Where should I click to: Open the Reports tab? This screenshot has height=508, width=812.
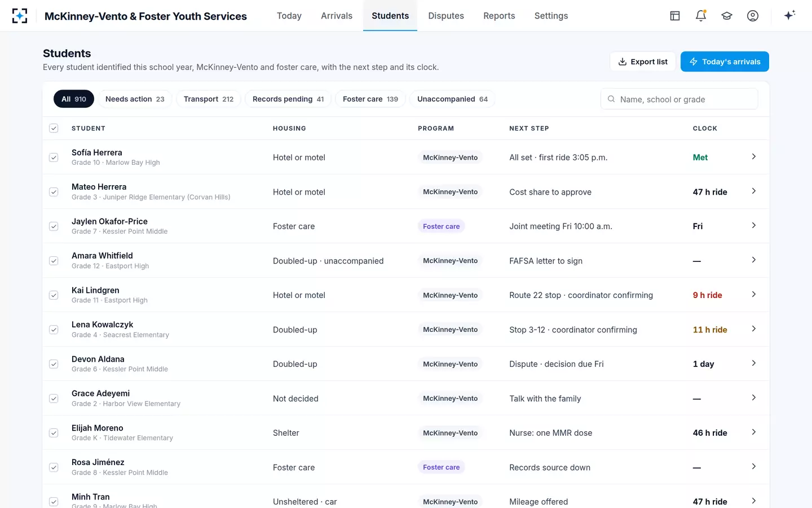click(499, 16)
